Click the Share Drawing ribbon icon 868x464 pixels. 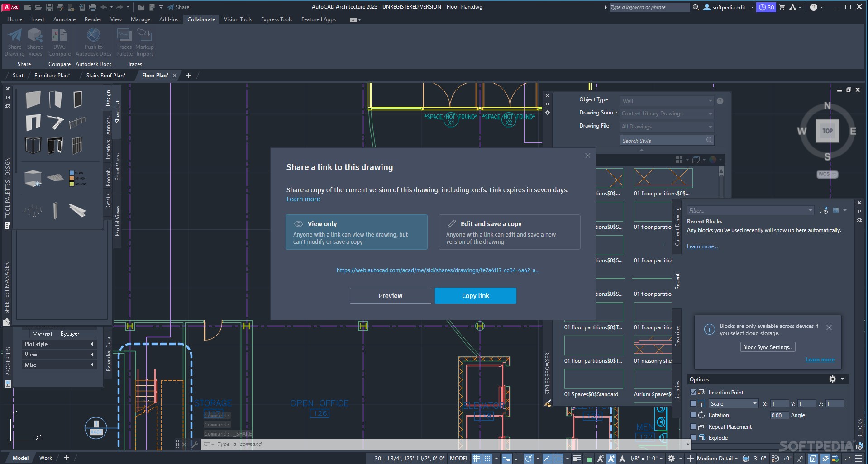click(14, 42)
